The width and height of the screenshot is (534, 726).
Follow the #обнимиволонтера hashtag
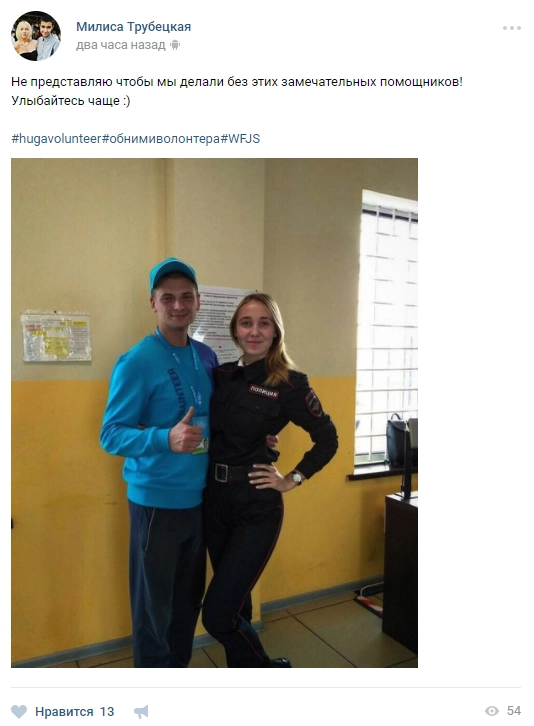click(x=161, y=138)
